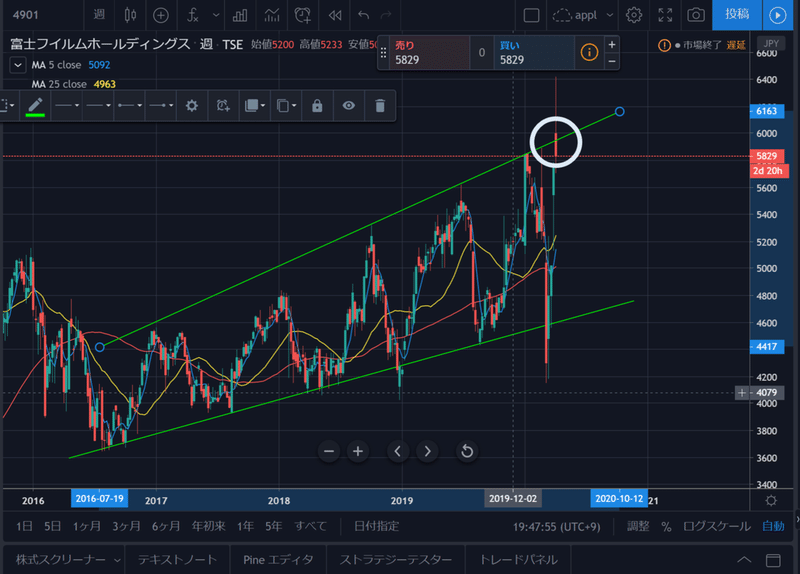This screenshot has width=800, height=574.
Task: Open the line color pencil swatch
Action: pyautogui.click(x=35, y=106)
